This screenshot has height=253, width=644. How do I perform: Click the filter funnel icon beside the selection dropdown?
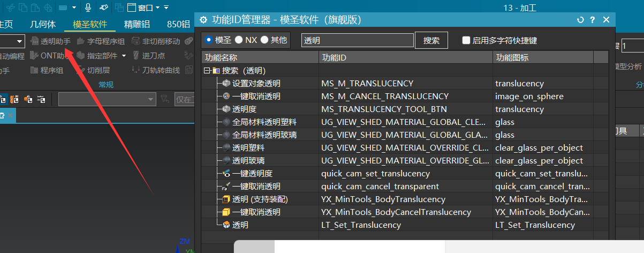pos(165,99)
